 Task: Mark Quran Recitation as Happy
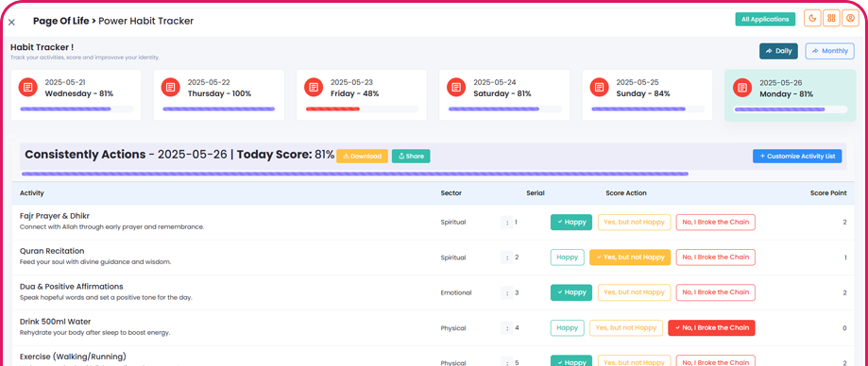tap(567, 258)
